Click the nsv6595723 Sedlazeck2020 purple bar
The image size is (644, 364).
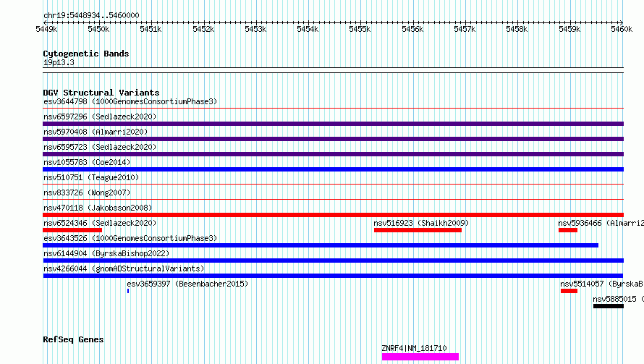tap(333, 154)
